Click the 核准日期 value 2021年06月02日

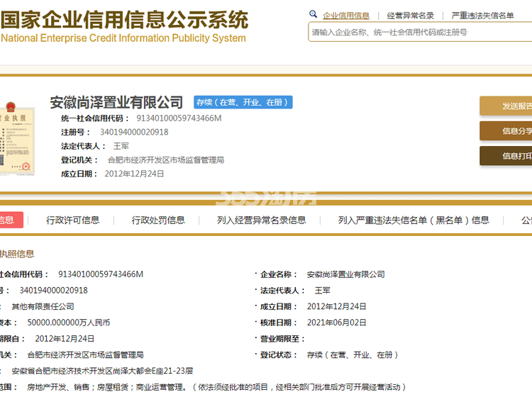click(x=336, y=323)
